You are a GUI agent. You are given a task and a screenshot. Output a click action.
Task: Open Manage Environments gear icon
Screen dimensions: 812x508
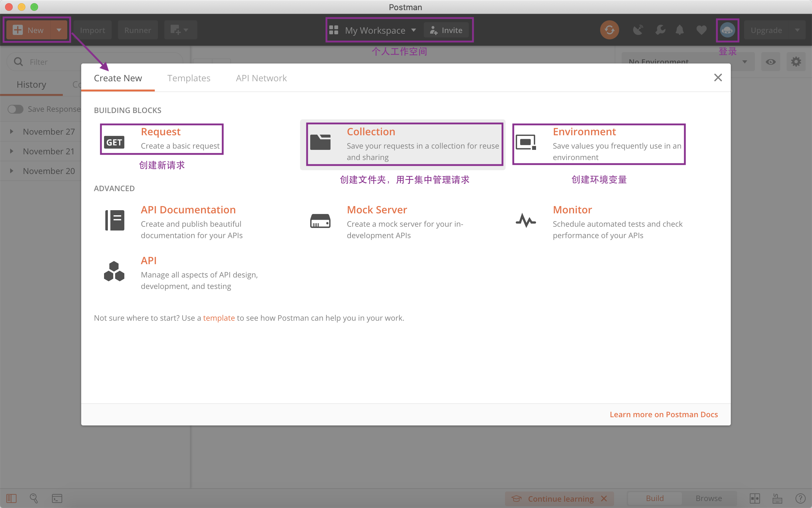tap(796, 62)
